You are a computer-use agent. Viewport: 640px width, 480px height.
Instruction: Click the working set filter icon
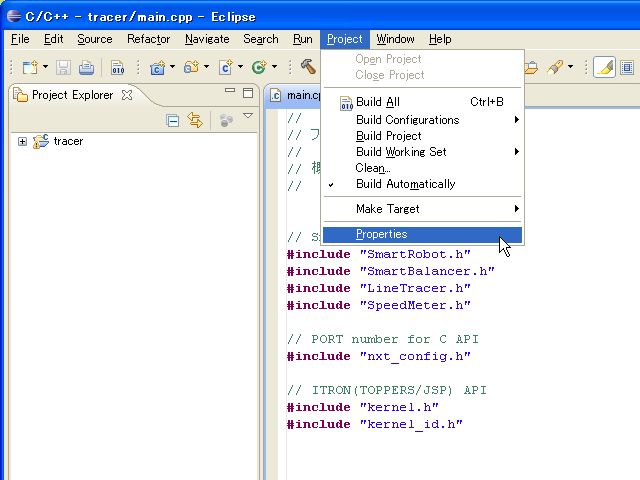[x=226, y=120]
